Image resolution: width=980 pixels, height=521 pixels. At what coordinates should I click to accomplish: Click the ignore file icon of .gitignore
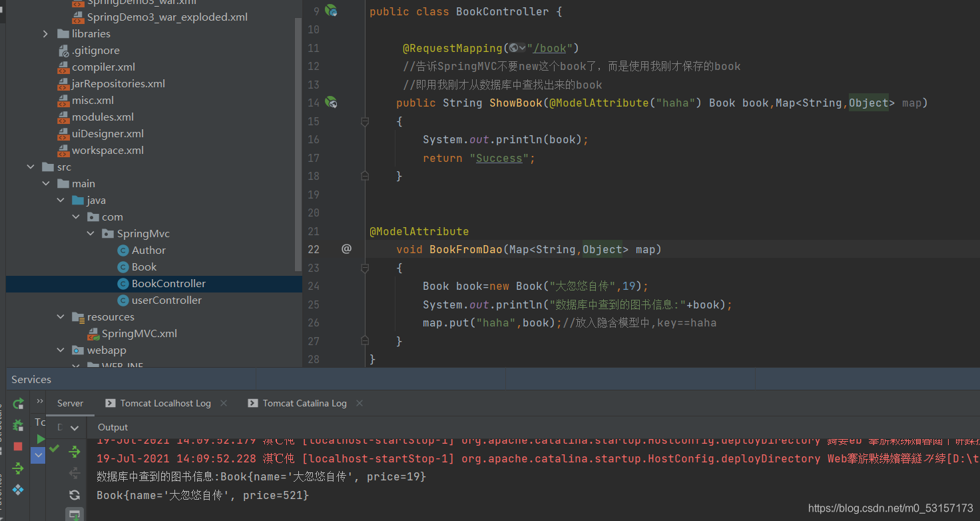63,51
